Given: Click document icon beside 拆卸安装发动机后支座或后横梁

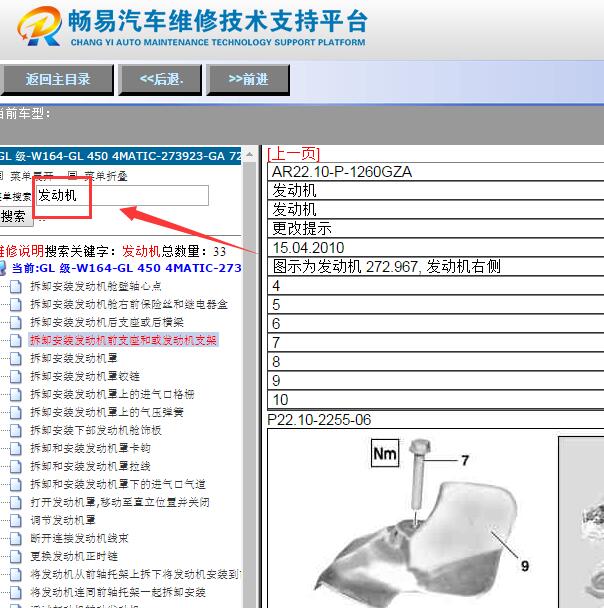Looking at the screenshot, I should (16, 322).
